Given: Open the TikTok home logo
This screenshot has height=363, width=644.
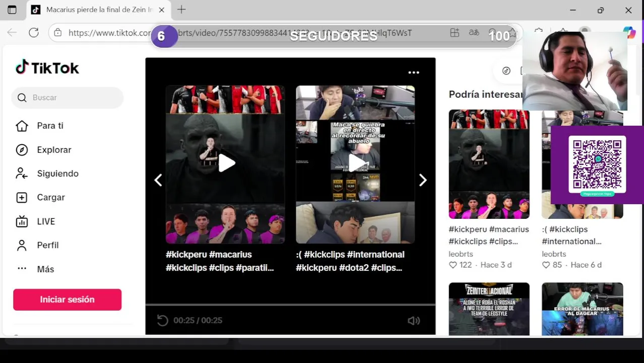Looking at the screenshot, I should tap(47, 68).
